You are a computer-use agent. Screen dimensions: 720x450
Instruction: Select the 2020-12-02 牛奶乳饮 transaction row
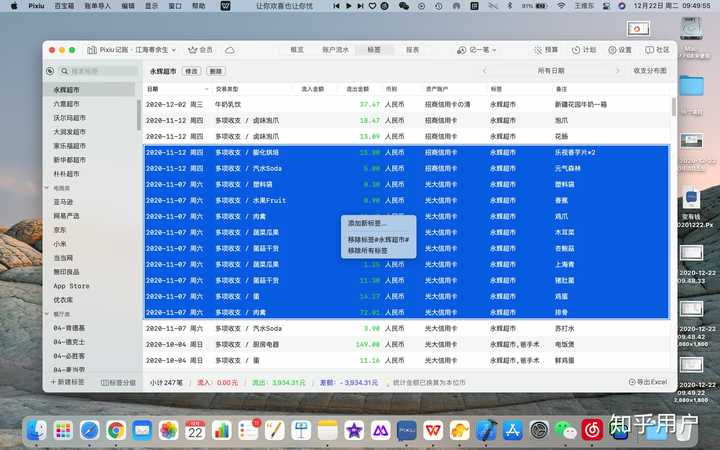[407, 104]
